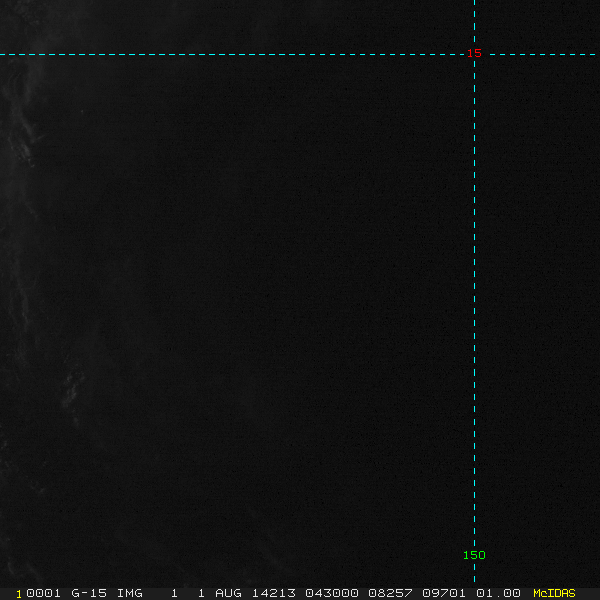Click the 01.00 resolution value

[x=498, y=593]
